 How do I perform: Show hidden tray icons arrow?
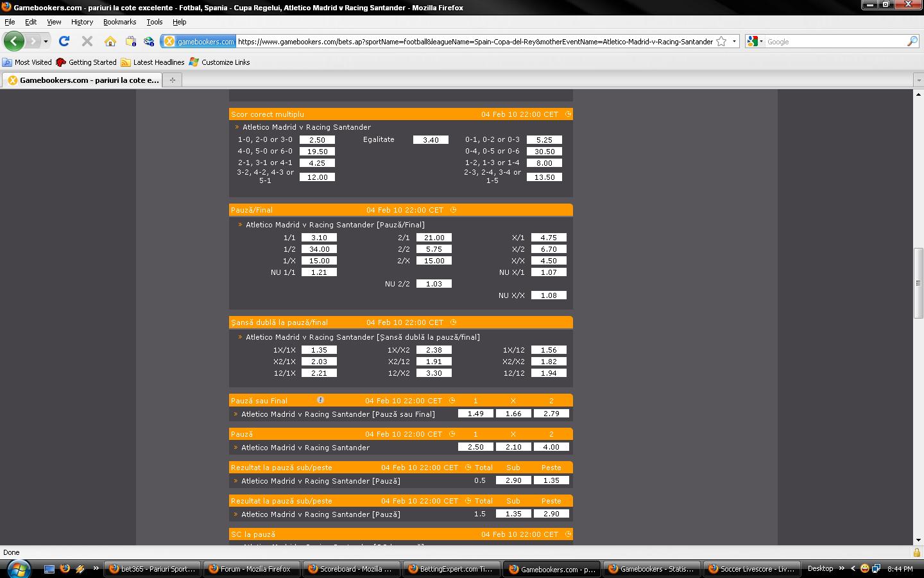[x=853, y=568]
